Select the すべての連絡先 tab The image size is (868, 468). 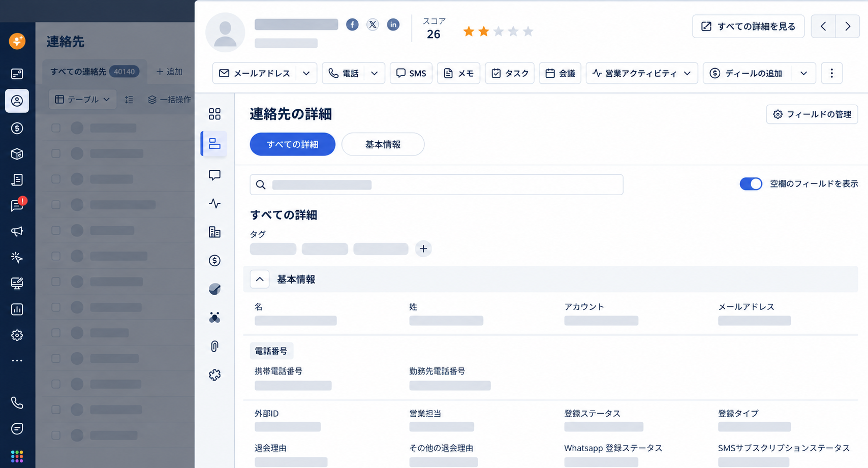95,72
